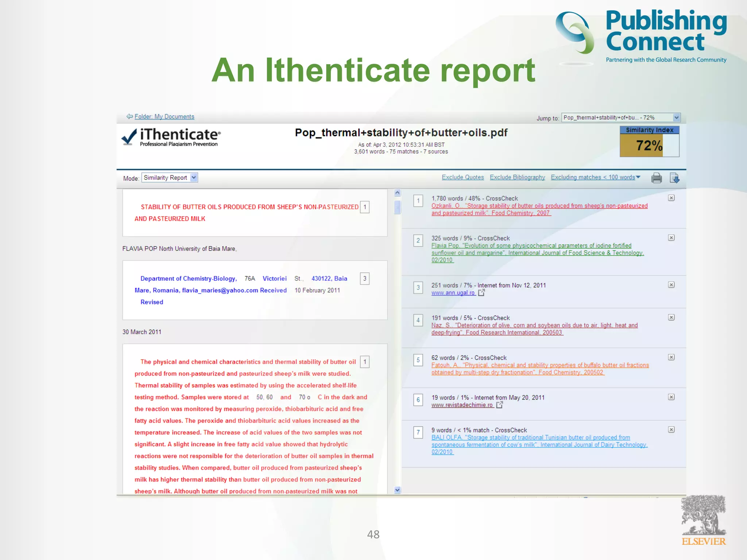
Task: Select source number 3 box in the sources list
Action: coord(418,288)
